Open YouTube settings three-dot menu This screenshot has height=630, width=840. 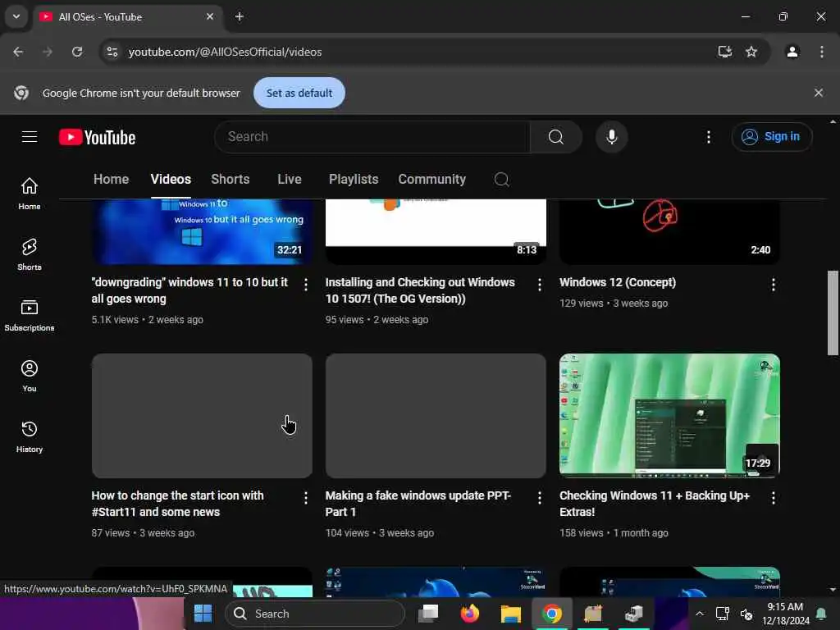click(x=708, y=137)
